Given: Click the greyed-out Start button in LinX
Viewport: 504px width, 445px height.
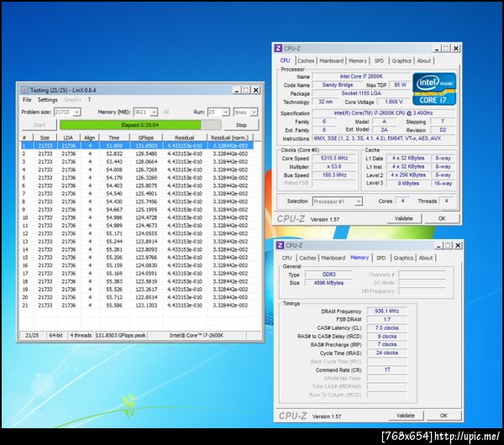Looking at the screenshot, I should 39,125.
